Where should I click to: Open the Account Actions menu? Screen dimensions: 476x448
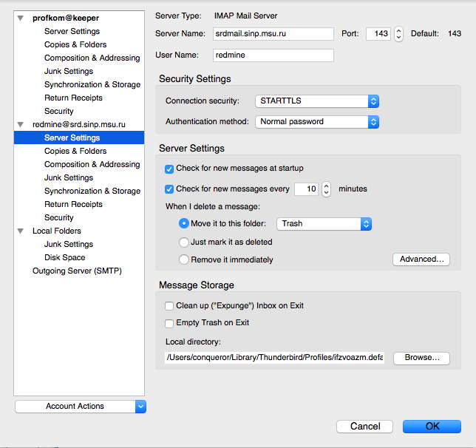(x=81, y=406)
